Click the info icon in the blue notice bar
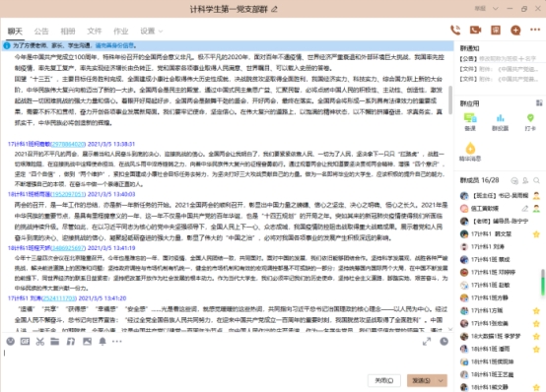Viewport: 546px width, 392px height. (7, 45)
